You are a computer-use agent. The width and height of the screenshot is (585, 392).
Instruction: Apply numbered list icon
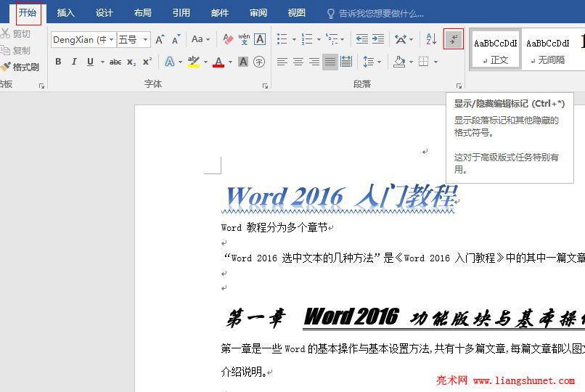307,38
